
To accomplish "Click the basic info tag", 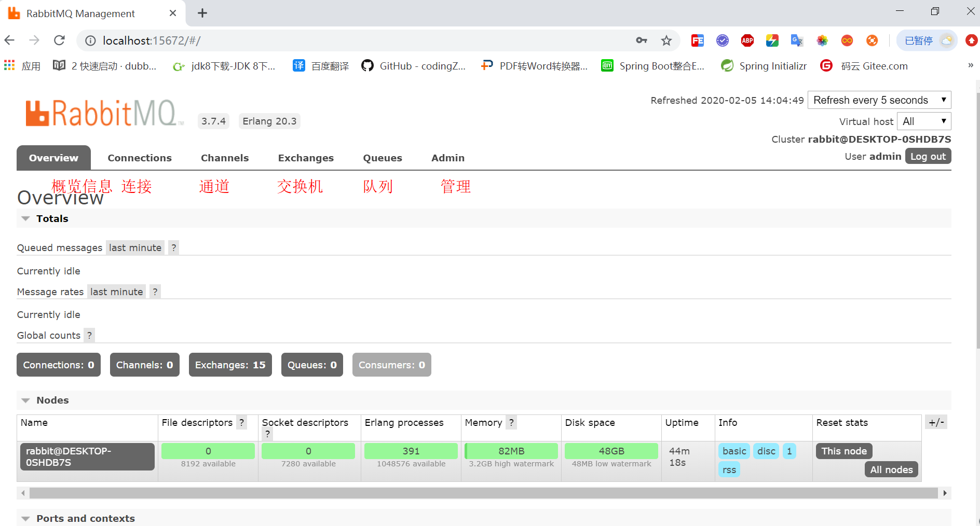I will [x=734, y=451].
